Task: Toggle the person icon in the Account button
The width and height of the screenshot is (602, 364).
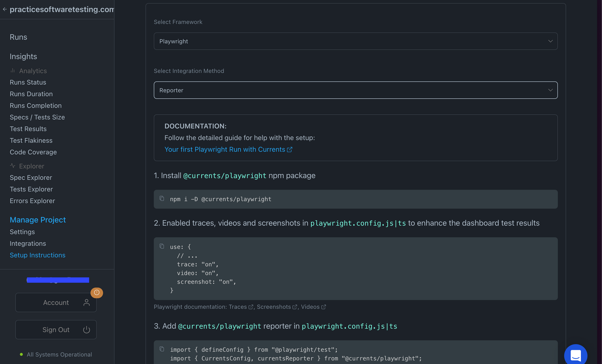Action: pyautogui.click(x=87, y=302)
